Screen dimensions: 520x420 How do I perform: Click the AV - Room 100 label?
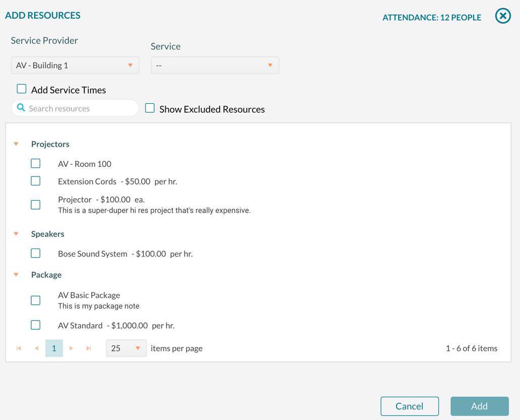point(85,164)
